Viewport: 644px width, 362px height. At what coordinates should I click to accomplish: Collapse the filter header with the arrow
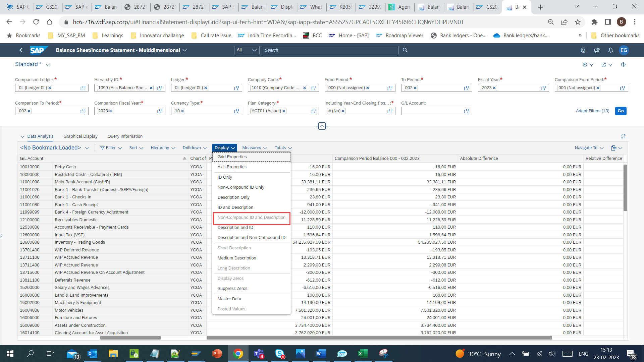coord(322,126)
